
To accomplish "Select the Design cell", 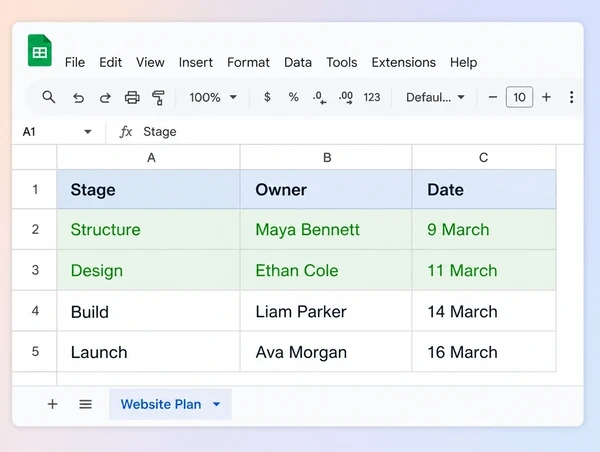I will (148, 270).
